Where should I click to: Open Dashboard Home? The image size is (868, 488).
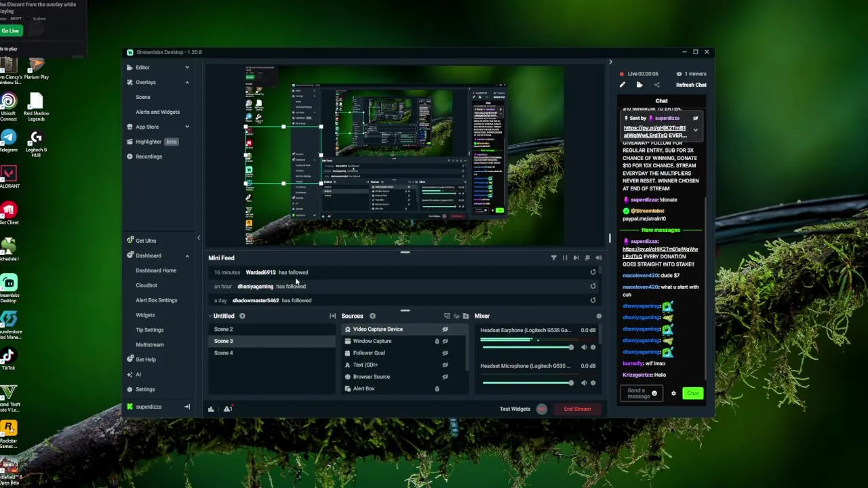point(156,270)
